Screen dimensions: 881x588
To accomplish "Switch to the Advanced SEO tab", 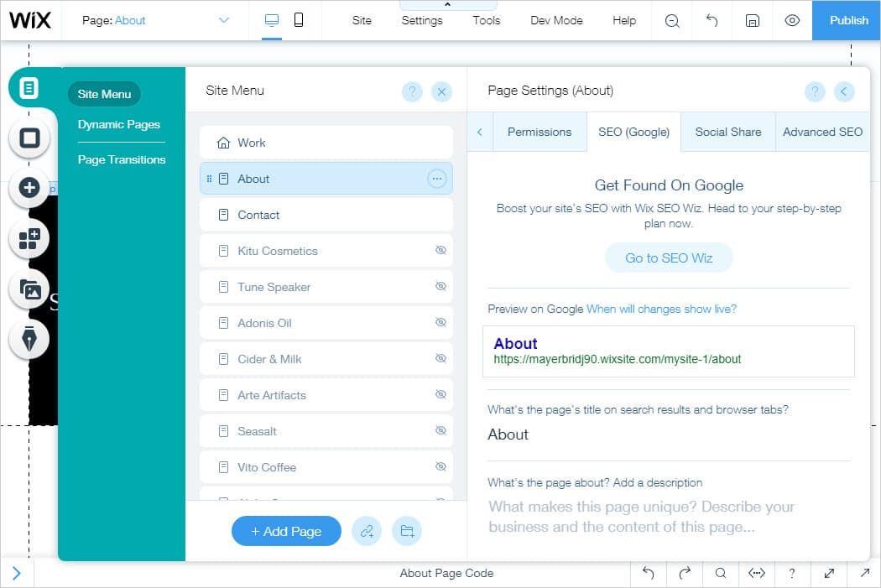I will click(822, 132).
